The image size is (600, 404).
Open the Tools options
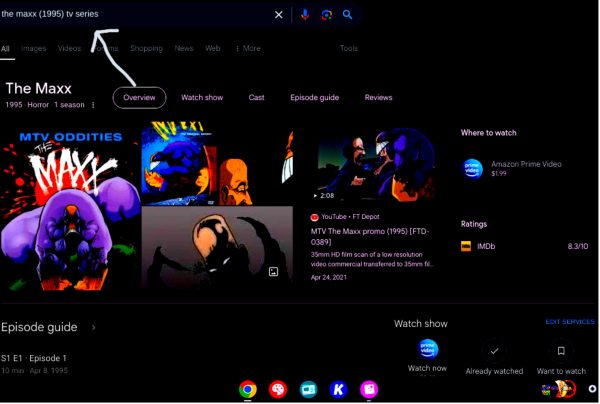[349, 48]
